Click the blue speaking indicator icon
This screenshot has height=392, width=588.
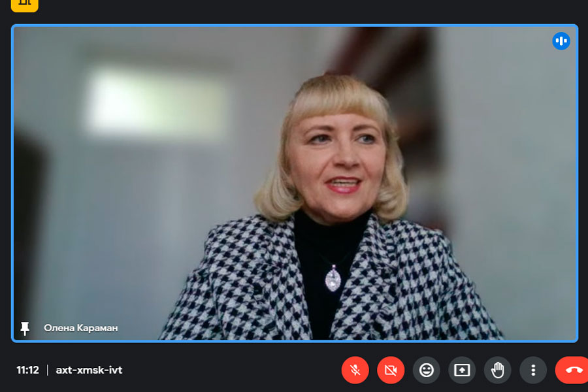tap(561, 41)
